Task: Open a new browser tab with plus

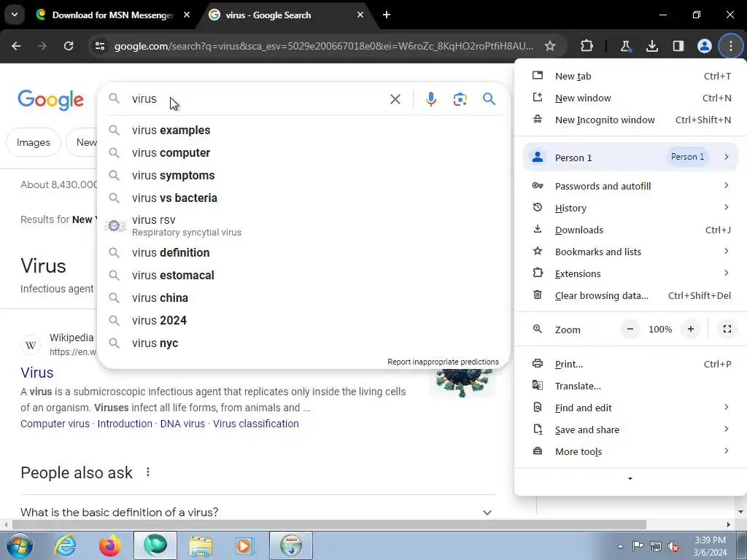Action: (387, 15)
